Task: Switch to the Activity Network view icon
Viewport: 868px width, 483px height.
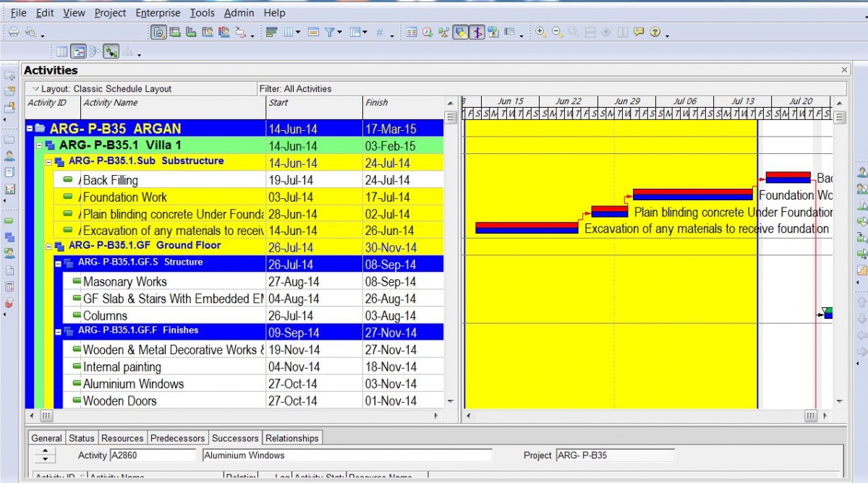Action: click(94, 51)
